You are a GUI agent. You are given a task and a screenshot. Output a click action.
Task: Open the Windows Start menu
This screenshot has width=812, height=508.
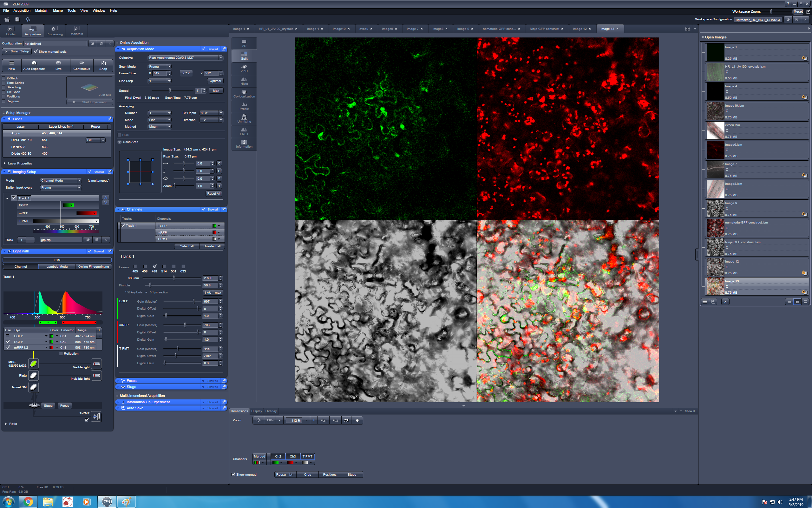point(8,502)
